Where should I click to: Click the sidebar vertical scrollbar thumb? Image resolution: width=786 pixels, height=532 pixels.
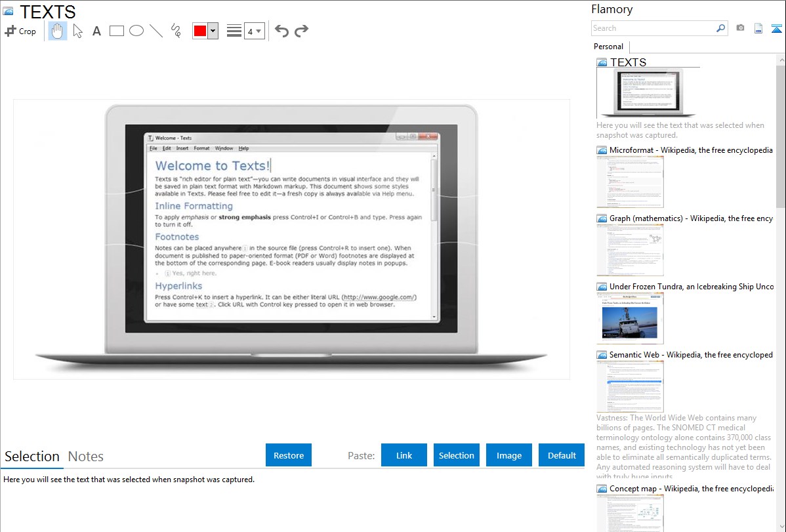coord(781,136)
